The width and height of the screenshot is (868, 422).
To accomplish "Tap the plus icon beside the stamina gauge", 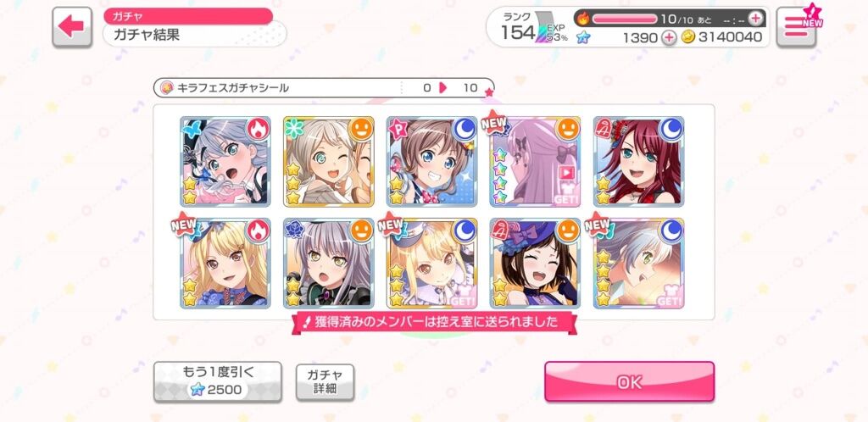I will (x=755, y=19).
